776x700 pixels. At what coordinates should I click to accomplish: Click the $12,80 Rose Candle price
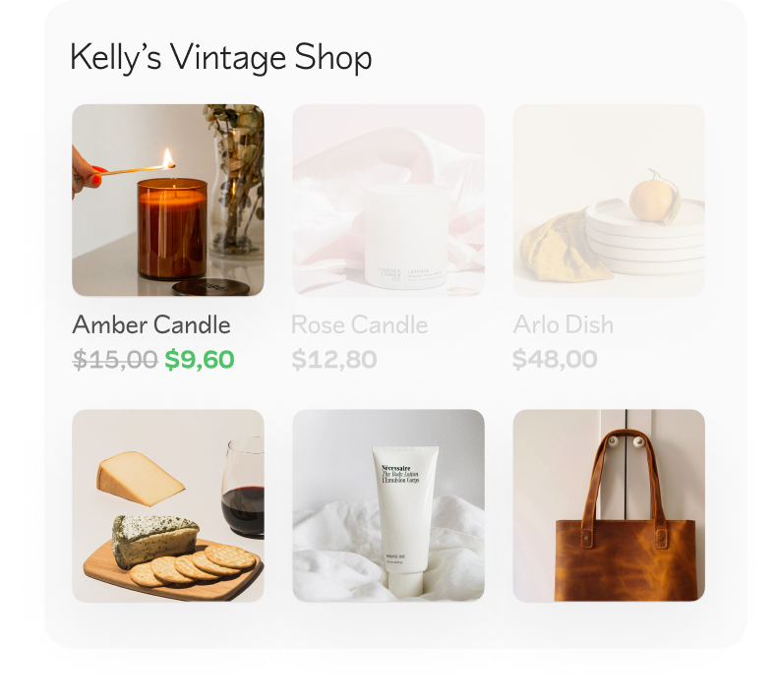click(x=334, y=359)
